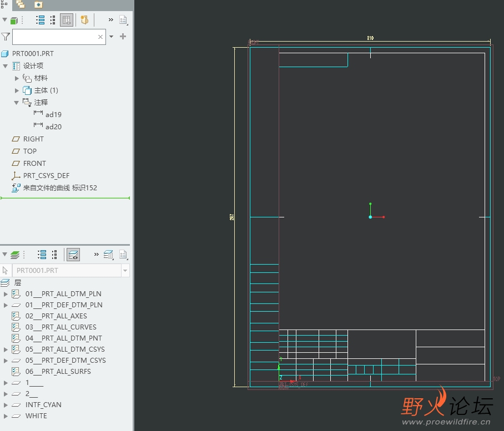This screenshot has width=504, height=431.
Task: Open the favorites folder tab icon
Action: tap(38, 4)
